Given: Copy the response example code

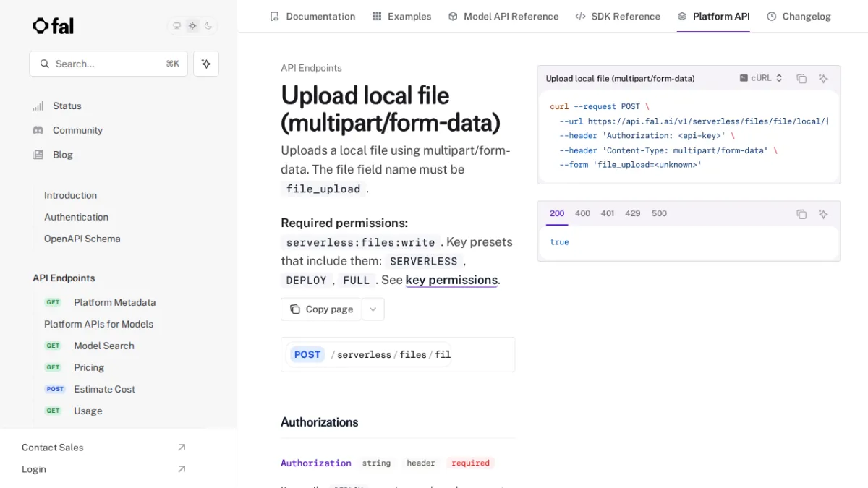Looking at the screenshot, I should click(x=801, y=214).
